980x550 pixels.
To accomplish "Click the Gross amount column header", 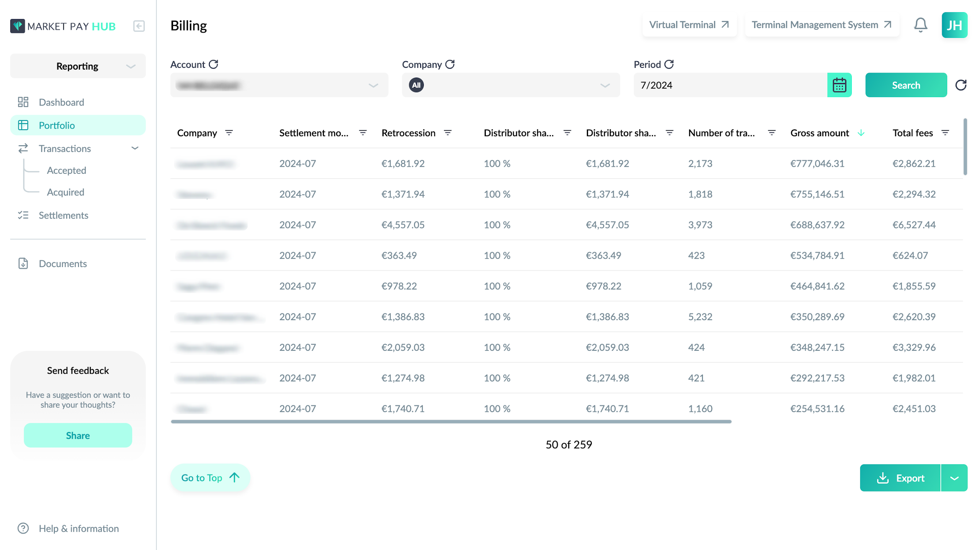I will (820, 133).
